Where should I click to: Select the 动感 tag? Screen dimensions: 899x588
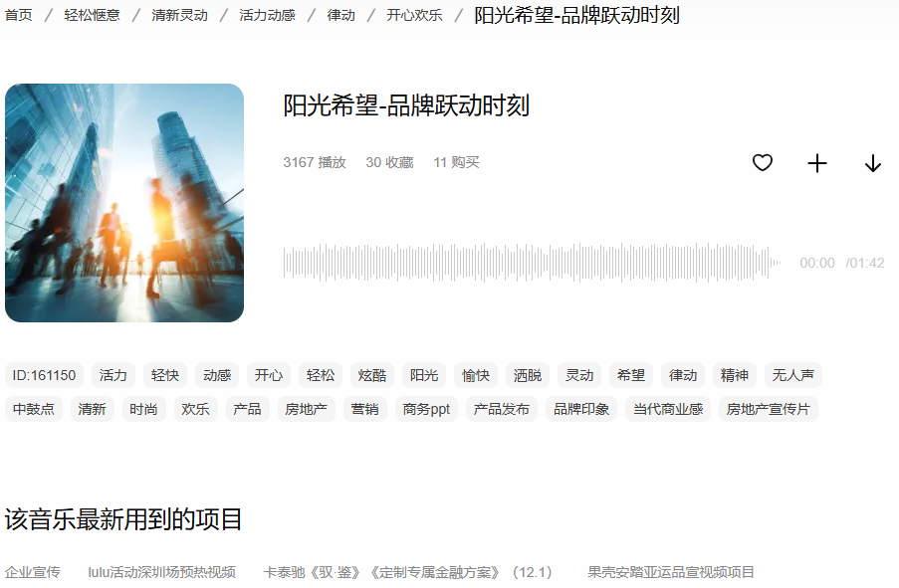[217, 375]
